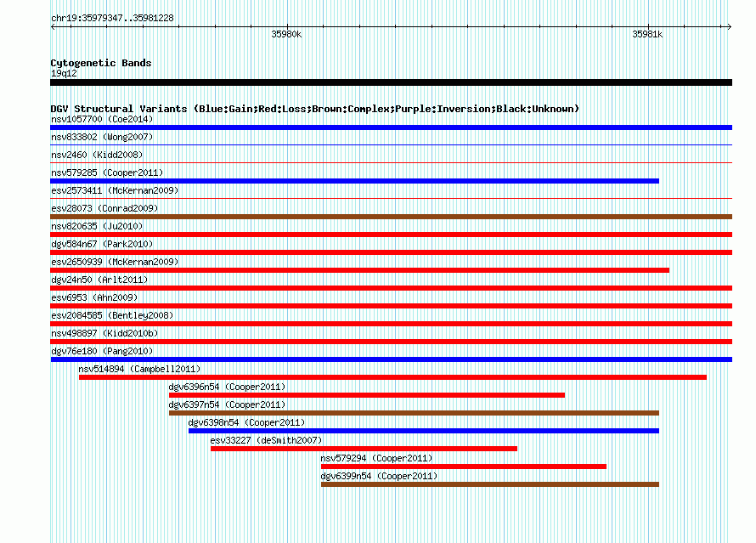Open the dgv6399n54 (Cooper2011) label
This screenshot has width=756, height=543.
pyautogui.click(x=379, y=476)
